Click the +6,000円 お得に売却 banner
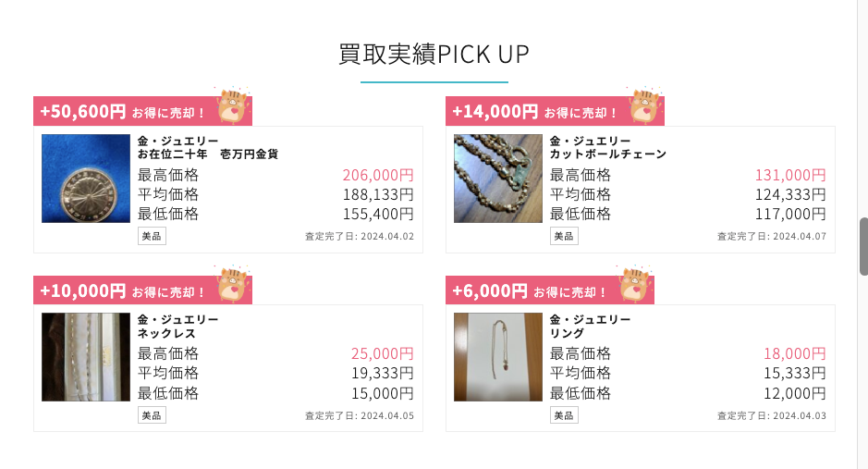This screenshot has width=868, height=469. [530, 291]
